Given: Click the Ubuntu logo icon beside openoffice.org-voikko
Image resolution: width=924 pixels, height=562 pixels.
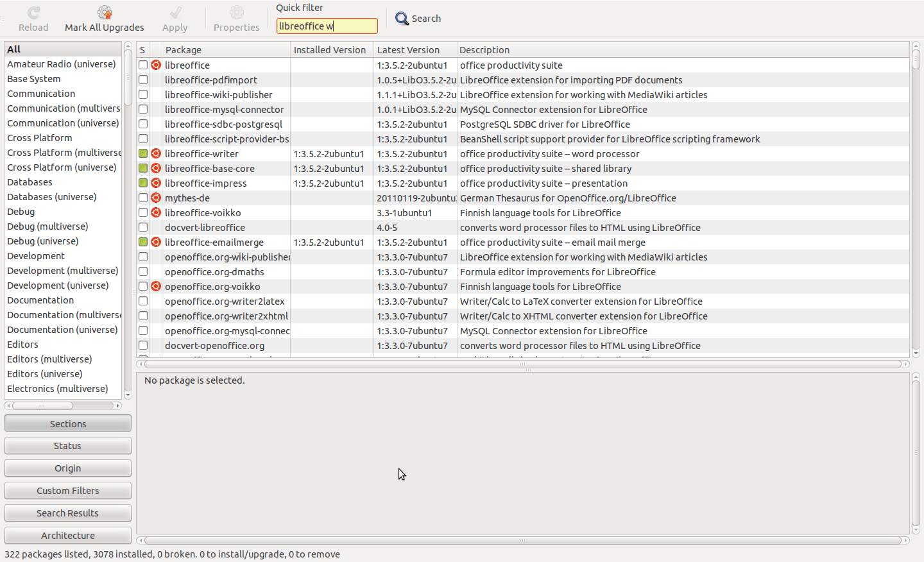Looking at the screenshot, I should click(156, 286).
